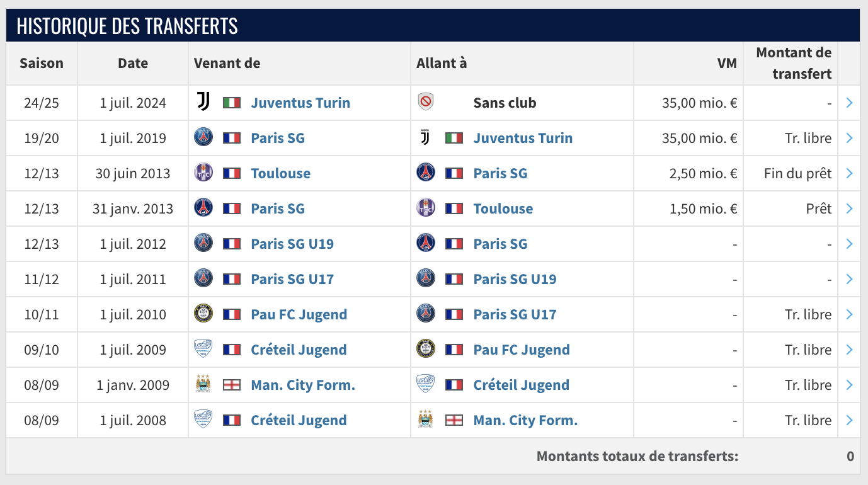Open Man. City Form. link in 1 juil. 2008 row

pos(525,420)
